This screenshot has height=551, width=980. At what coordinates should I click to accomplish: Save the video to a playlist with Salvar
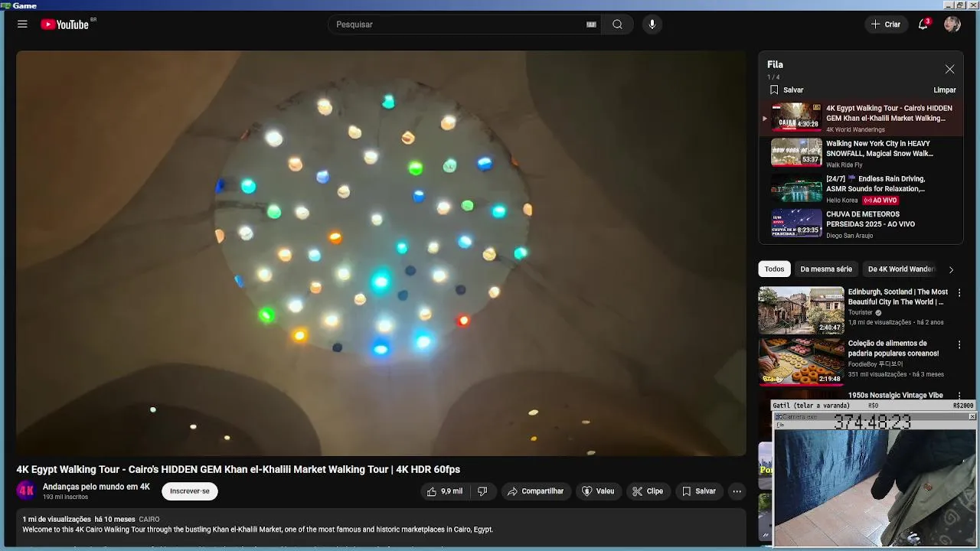coord(698,491)
